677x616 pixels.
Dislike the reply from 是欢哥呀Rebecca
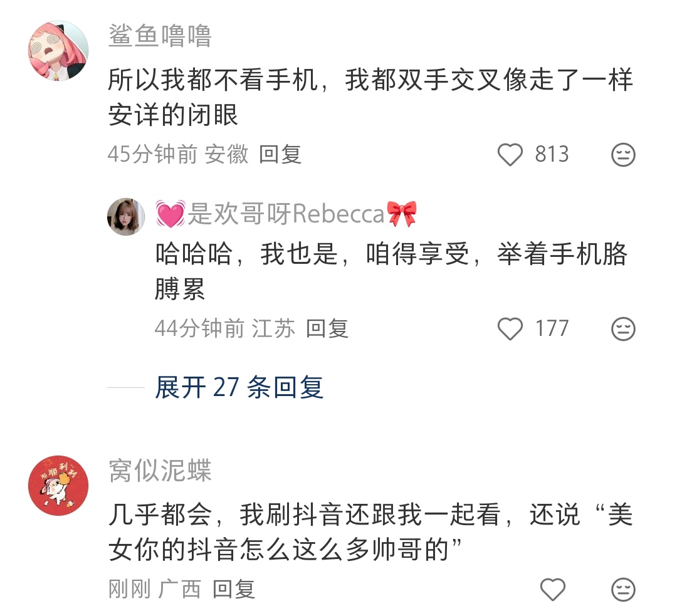tap(623, 329)
